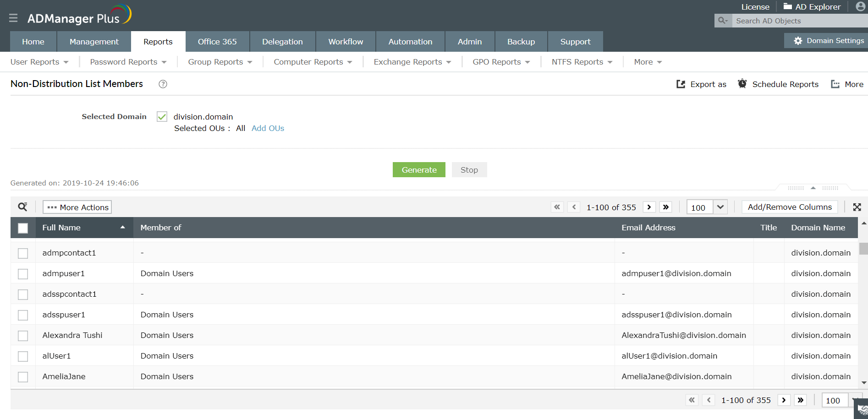Open the Support tab
Image resolution: width=868 pixels, height=419 pixels.
(575, 42)
